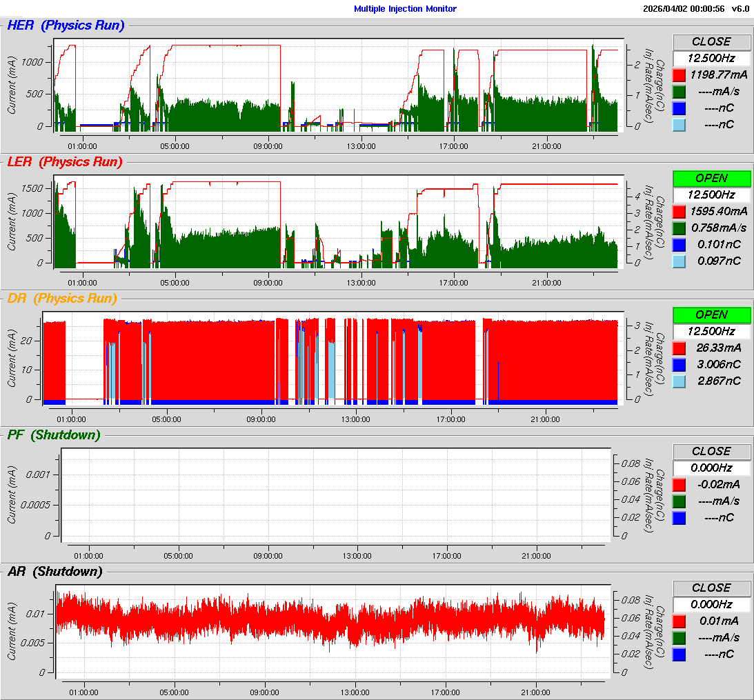Click the HER CLOSE status button
This screenshot has width=754, height=700.
[x=711, y=41]
